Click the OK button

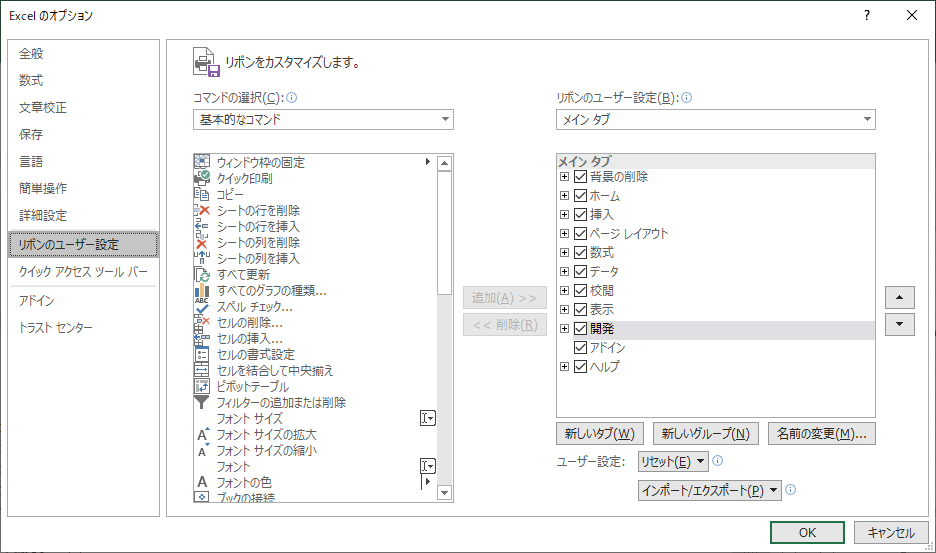click(x=807, y=533)
